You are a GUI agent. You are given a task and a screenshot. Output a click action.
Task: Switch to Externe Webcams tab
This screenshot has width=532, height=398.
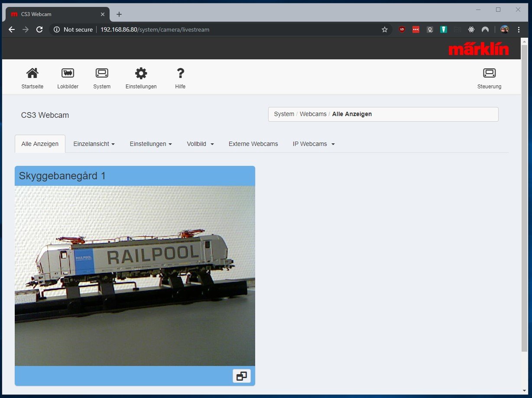tap(253, 144)
